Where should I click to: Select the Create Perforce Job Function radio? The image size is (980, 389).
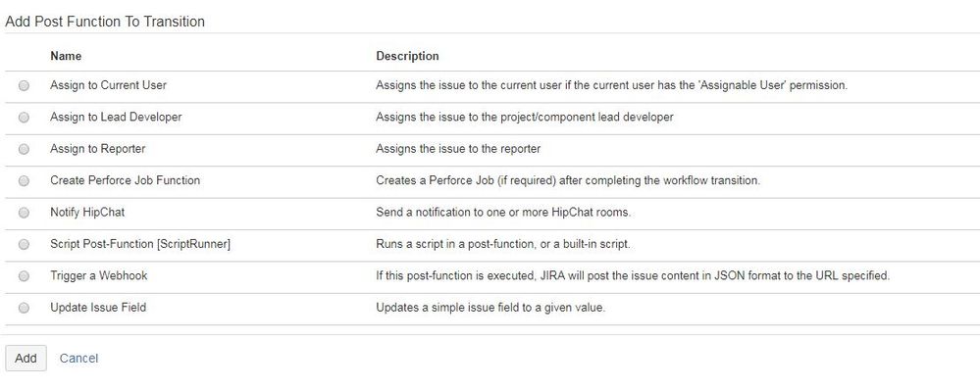point(24,181)
